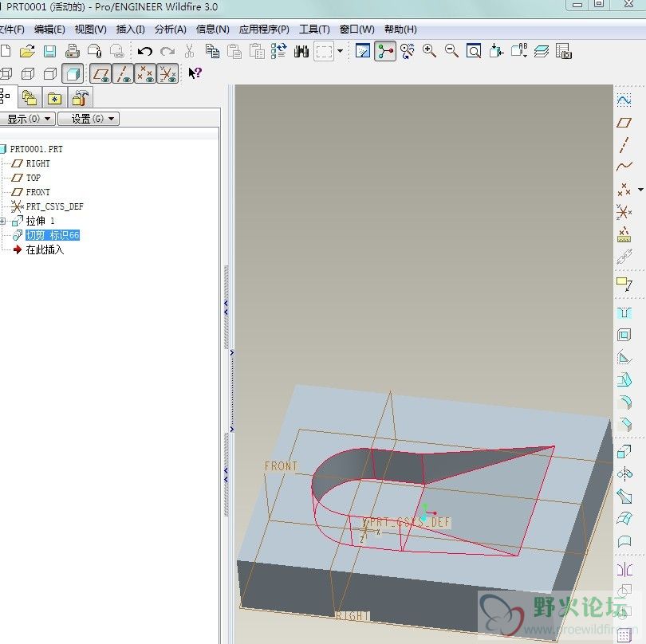This screenshot has width=646, height=644.
Task: Refit the model to the screen
Action: pos(474,52)
